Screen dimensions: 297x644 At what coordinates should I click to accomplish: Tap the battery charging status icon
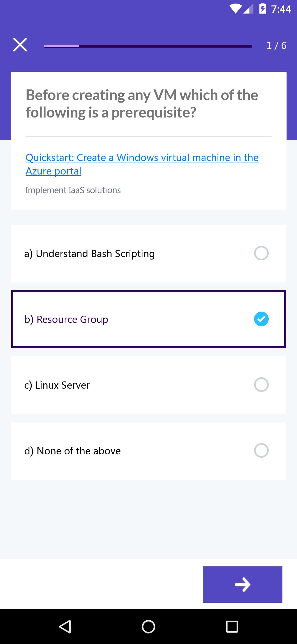pyautogui.click(x=263, y=9)
